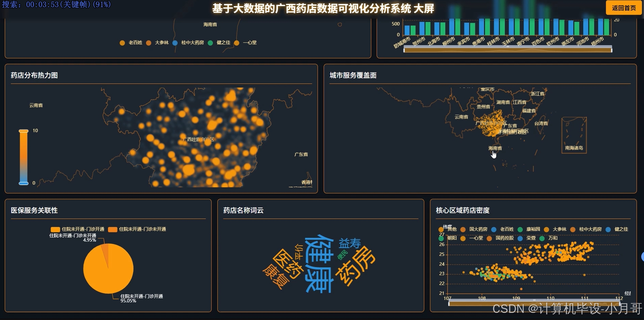Viewport: 644px width, 320px height.
Task: Click the 核心区域药店密度 panel title
Action: [x=463, y=210]
